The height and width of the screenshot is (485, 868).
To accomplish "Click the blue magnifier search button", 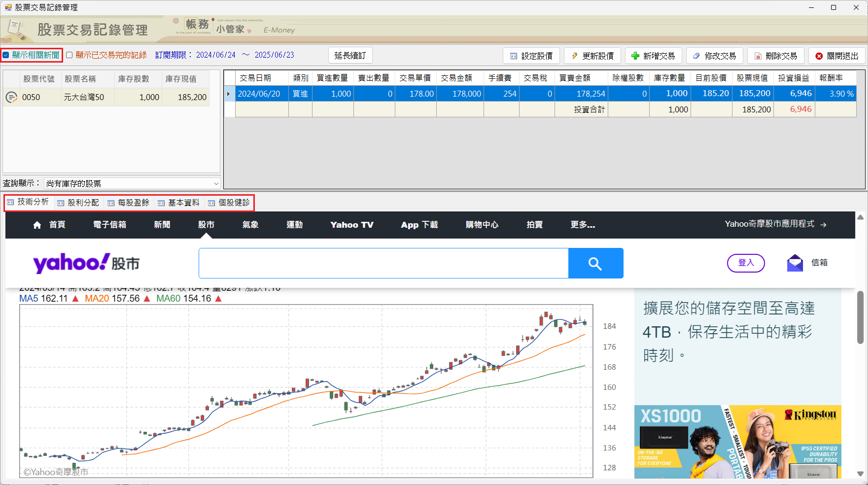I will tap(595, 263).
